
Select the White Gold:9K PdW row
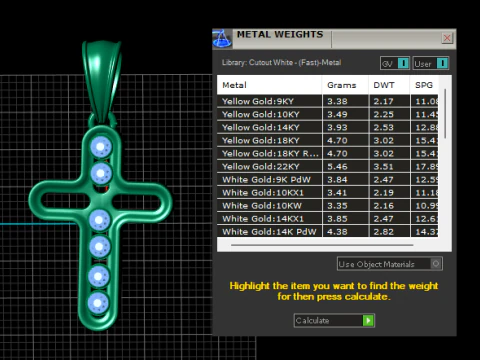click(328, 179)
